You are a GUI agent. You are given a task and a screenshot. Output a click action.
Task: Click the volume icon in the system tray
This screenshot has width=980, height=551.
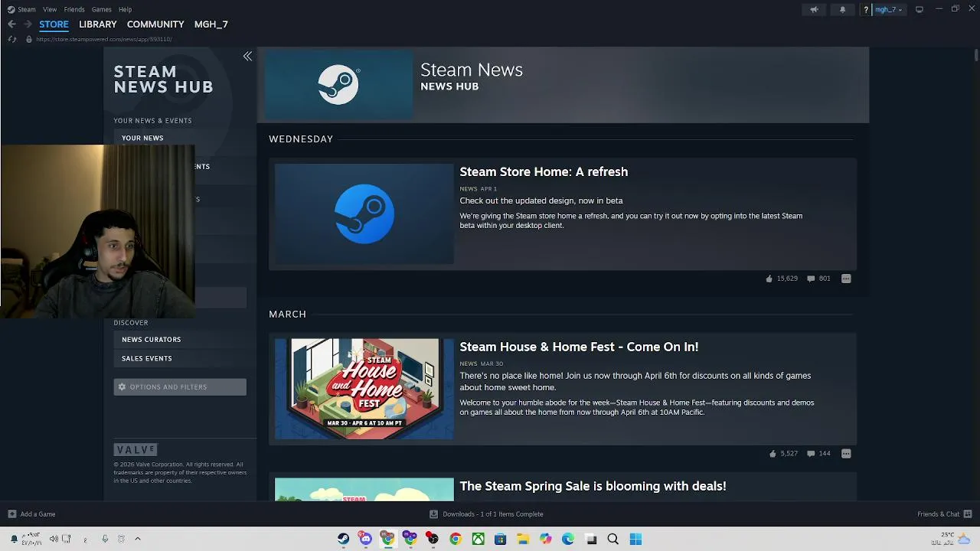(x=54, y=539)
